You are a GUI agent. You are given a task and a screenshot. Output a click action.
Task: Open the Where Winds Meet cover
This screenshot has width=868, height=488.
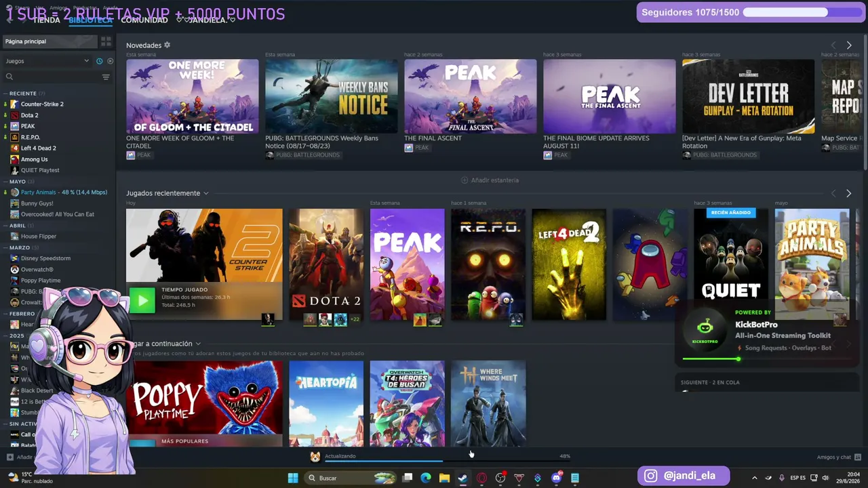488,404
